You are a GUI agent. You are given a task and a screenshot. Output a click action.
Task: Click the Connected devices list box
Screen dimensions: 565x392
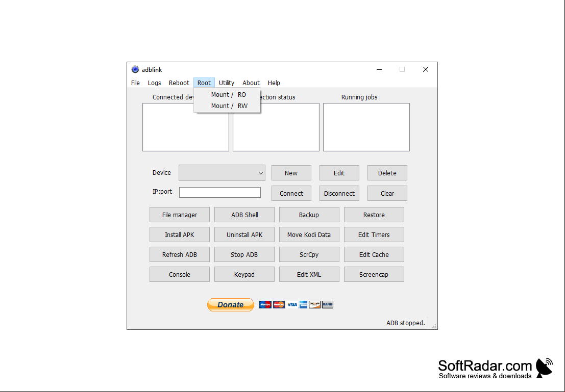click(x=186, y=132)
